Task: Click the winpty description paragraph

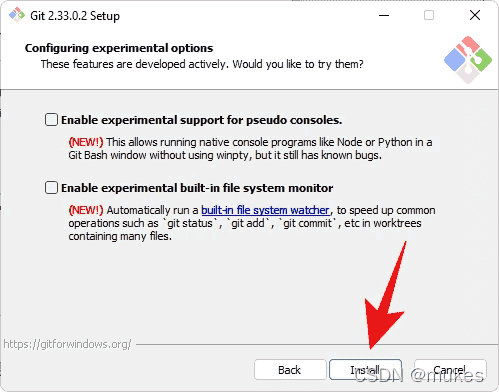Action: [x=250, y=149]
